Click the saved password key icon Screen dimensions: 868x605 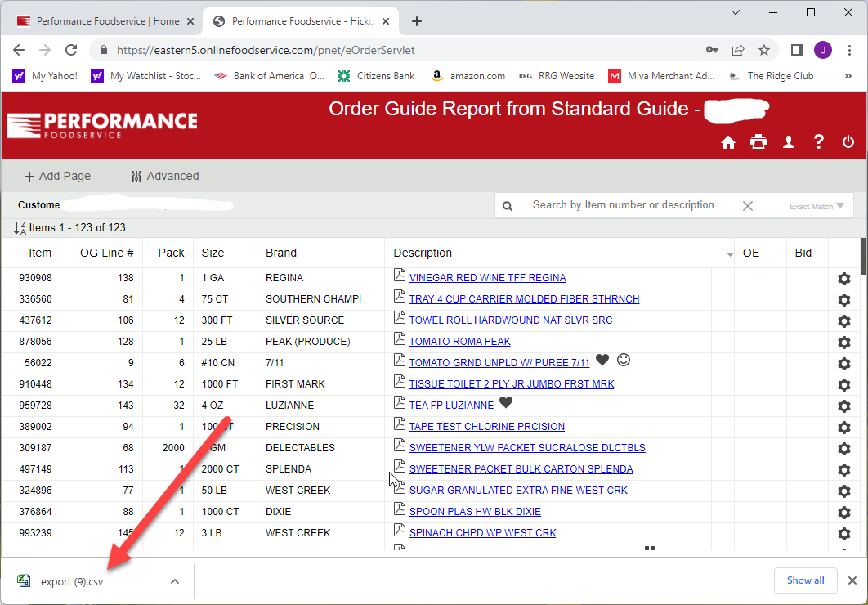pos(712,51)
